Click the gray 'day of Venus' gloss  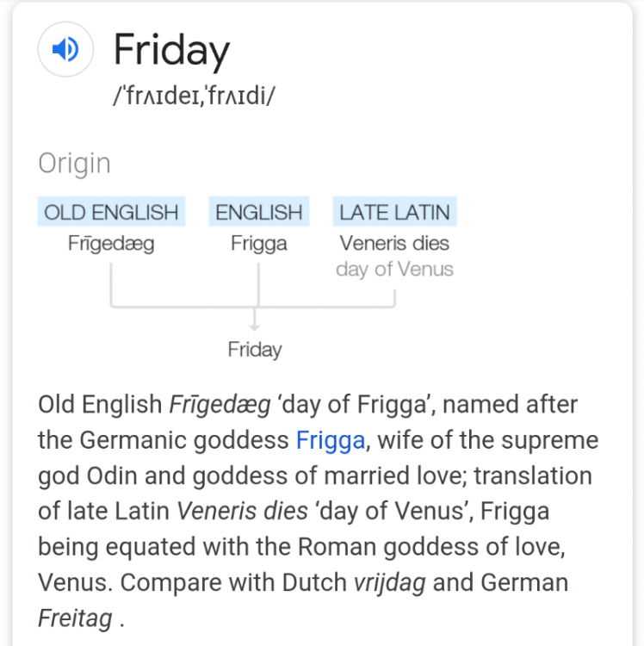tap(394, 270)
